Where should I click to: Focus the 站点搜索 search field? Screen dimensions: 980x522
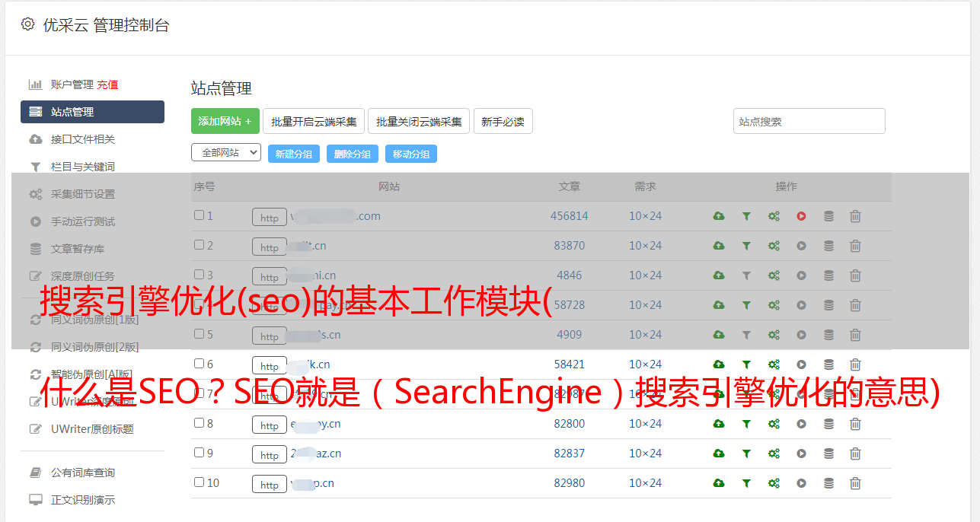809,121
